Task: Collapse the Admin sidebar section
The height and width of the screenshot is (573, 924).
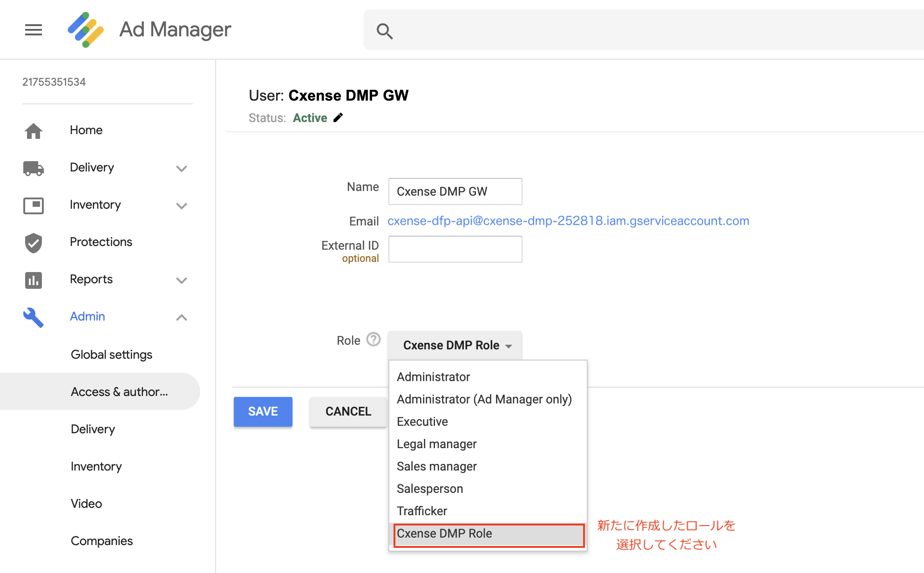Action: click(x=182, y=317)
